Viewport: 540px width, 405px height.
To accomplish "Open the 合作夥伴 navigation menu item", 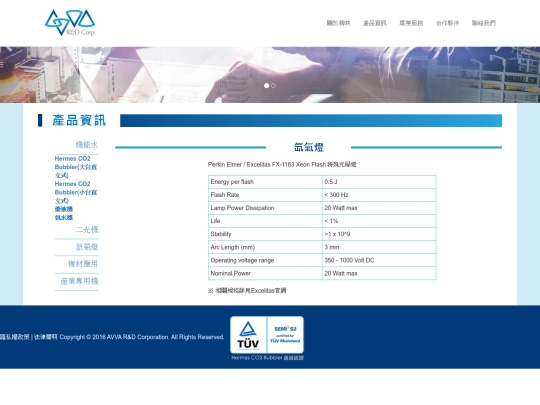I will coord(447,23).
